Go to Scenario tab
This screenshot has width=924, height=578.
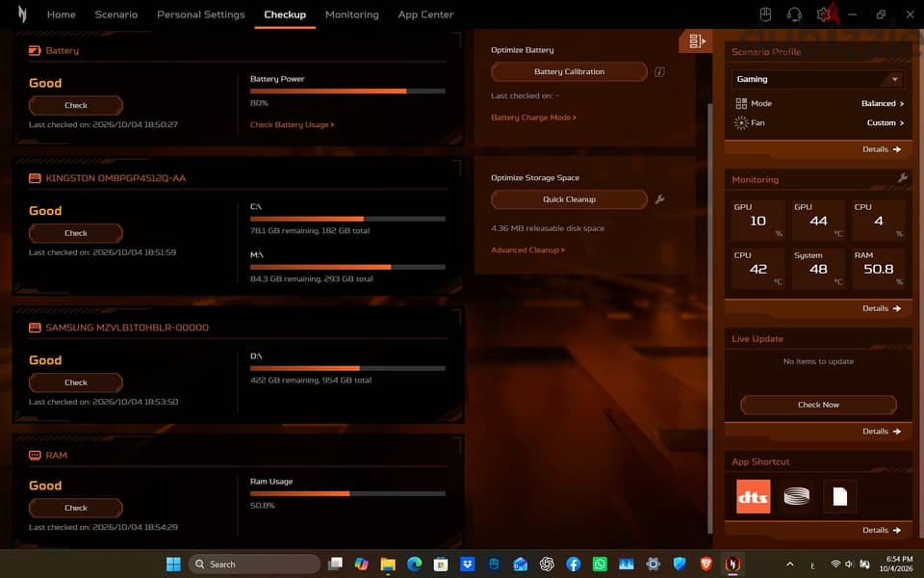click(116, 14)
